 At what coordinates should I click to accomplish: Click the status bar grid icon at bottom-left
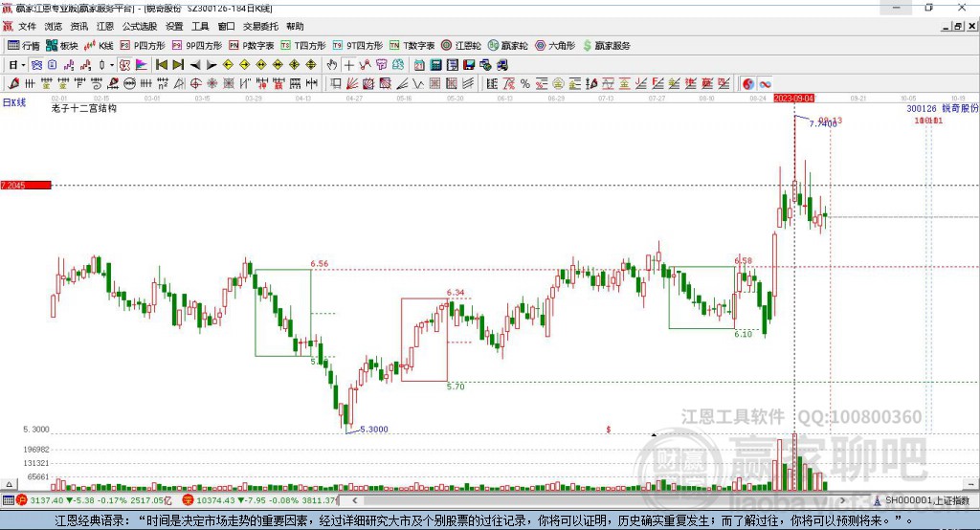8,500
